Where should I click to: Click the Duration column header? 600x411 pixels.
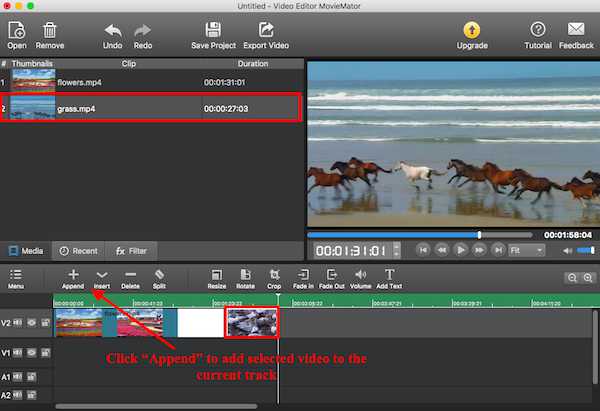click(x=253, y=64)
